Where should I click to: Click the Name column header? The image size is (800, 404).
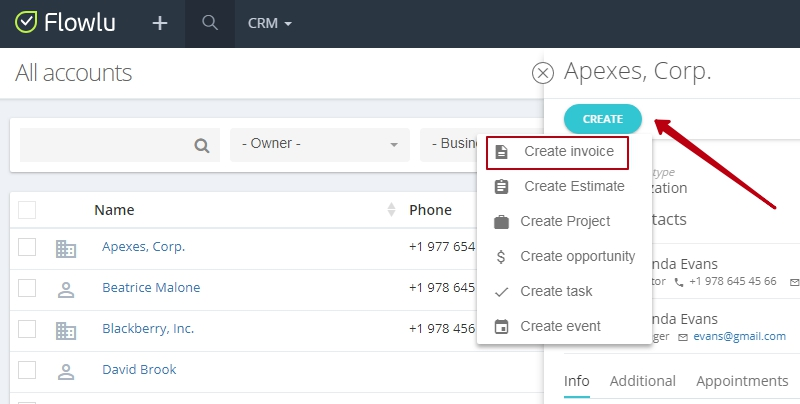click(x=114, y=210)
